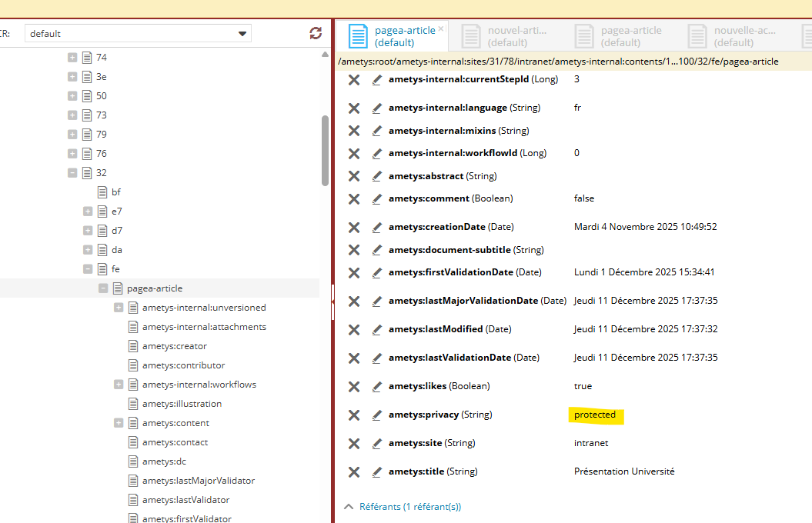Screen dimensions: 812x523
Task: Select the ametys:contact tree node
Action: coord(175,442)
